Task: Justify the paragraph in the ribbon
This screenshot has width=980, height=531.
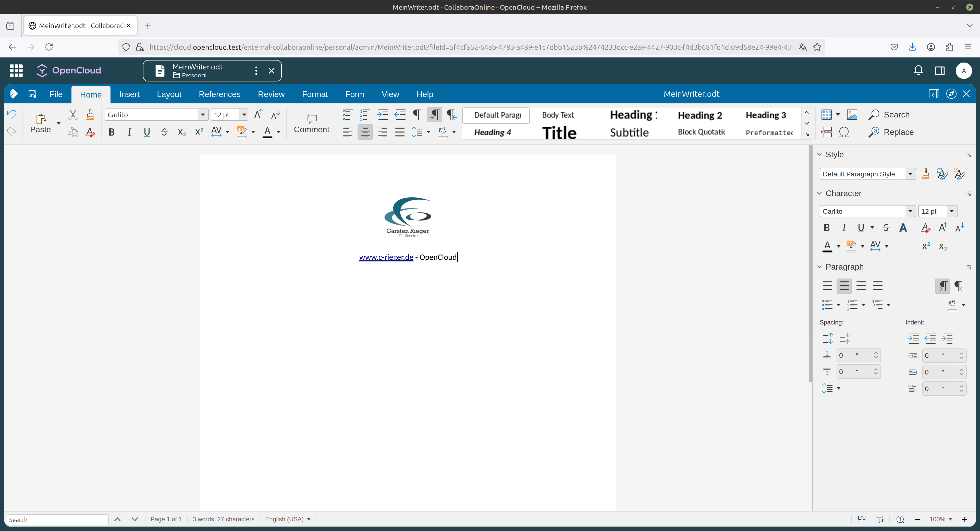Action: tap(400, 132)
